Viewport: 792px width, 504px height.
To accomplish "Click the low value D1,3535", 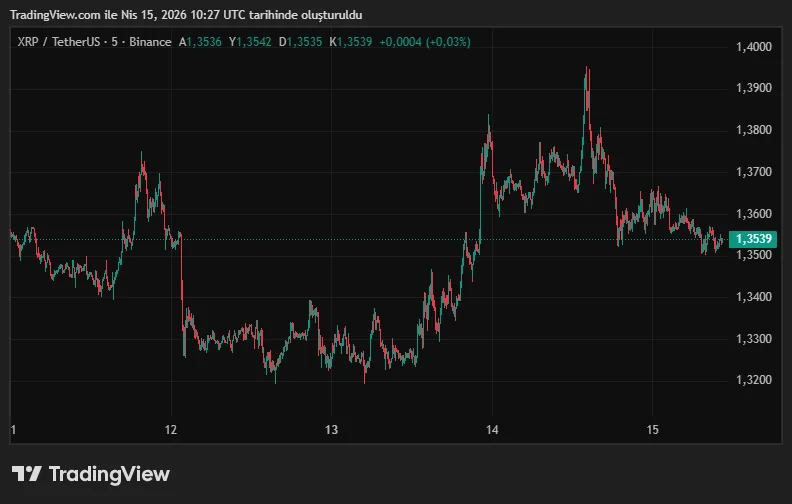I will [x=301, y=42].
